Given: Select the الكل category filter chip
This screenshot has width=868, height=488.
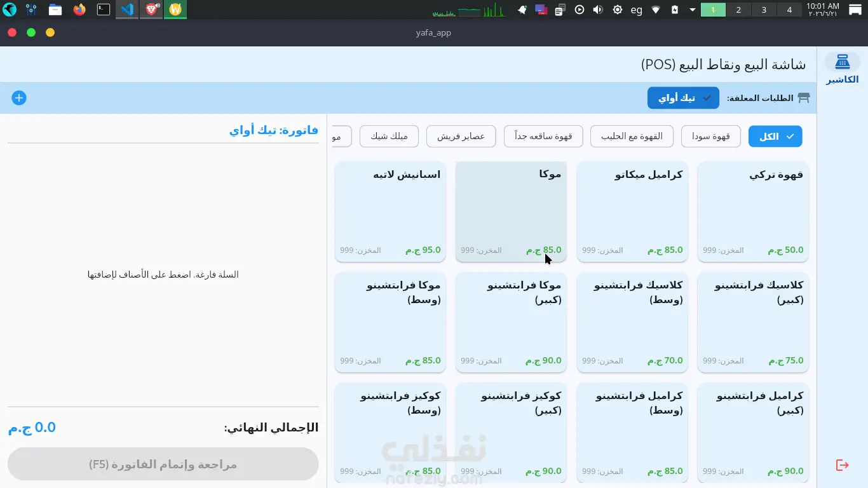Looking at the screenshot, I should point(775,137).
